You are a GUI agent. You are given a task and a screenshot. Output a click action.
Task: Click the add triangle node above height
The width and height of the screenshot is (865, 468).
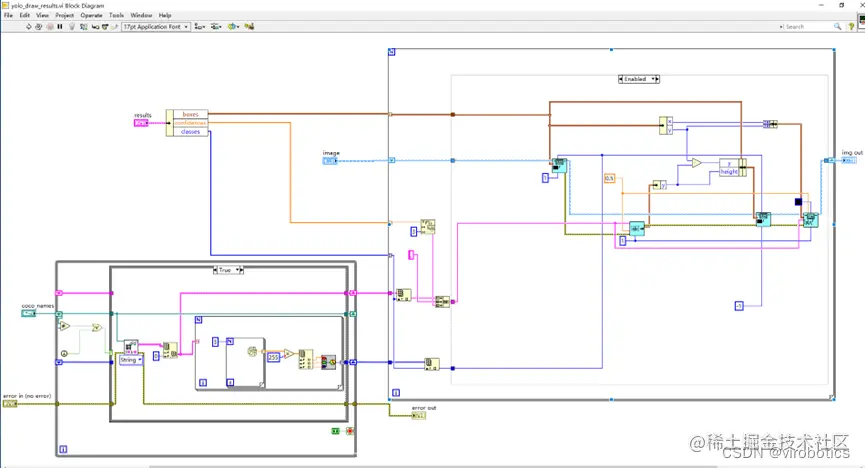click(697, 163)
